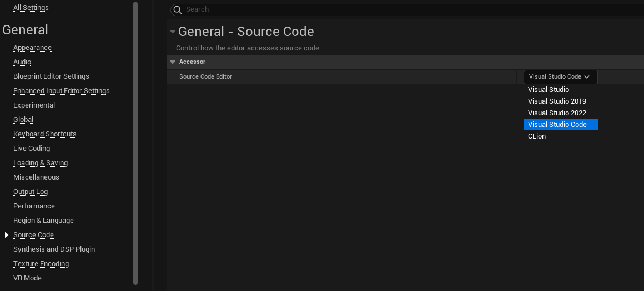Open Appearance settings
This screenshot has height=291, width=644.
32,48
